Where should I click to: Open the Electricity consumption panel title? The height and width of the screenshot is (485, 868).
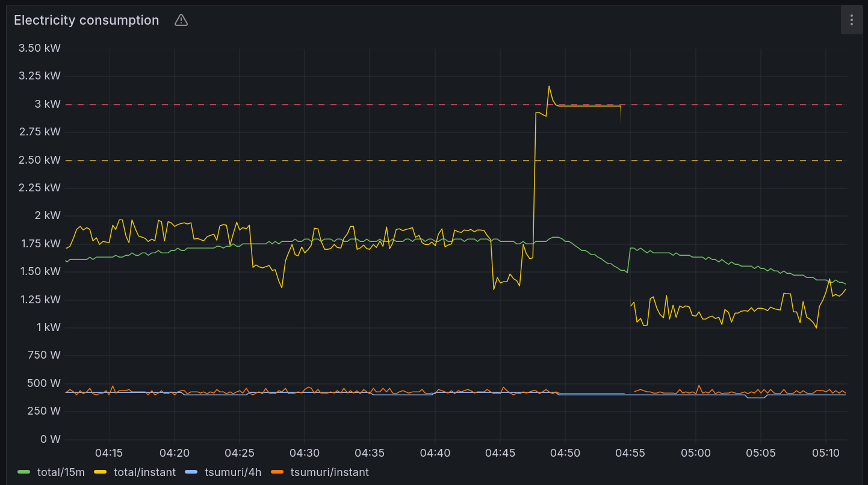(x=87, y=20)
